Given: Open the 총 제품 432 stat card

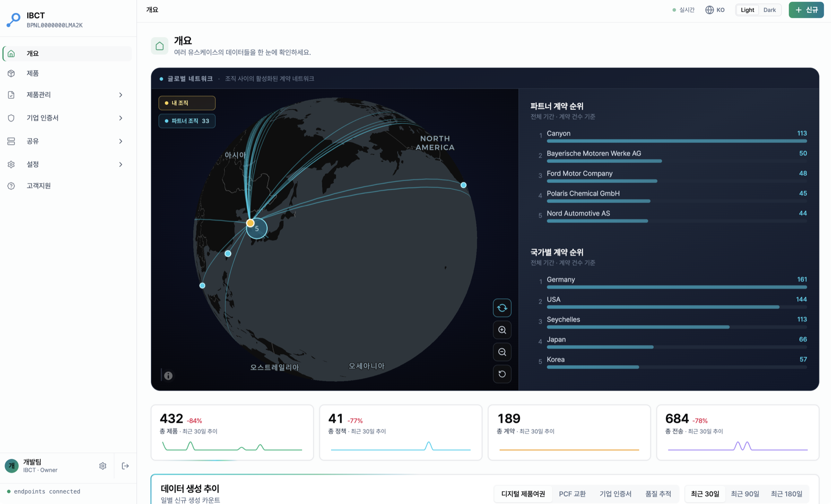Looking at the screenshot, I should (232, 432).
